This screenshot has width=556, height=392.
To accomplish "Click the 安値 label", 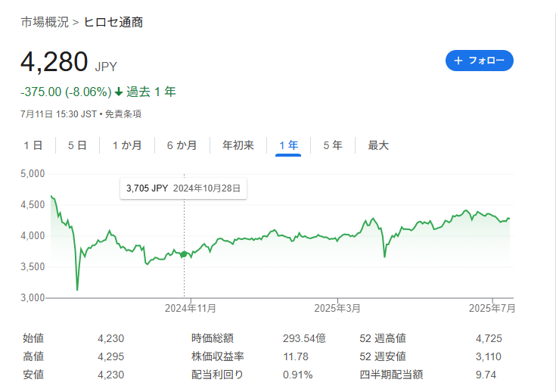I will (x=33, y=375).
